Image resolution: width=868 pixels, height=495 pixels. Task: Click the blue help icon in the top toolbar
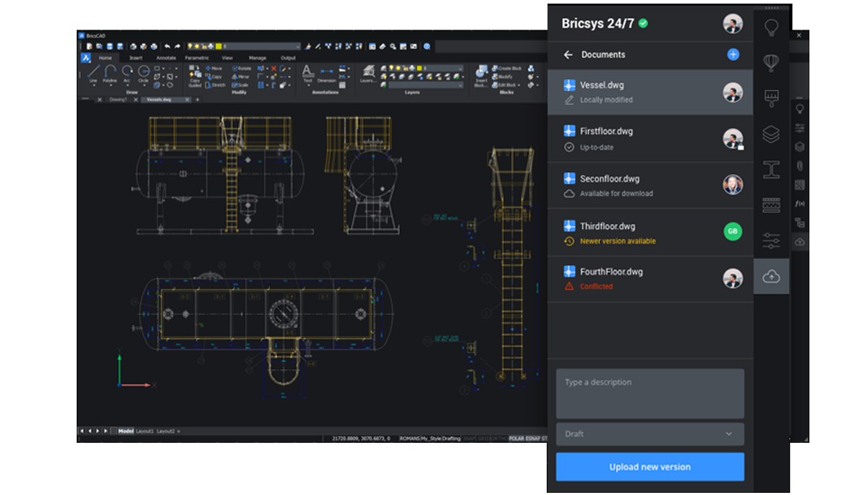(427, 46)
